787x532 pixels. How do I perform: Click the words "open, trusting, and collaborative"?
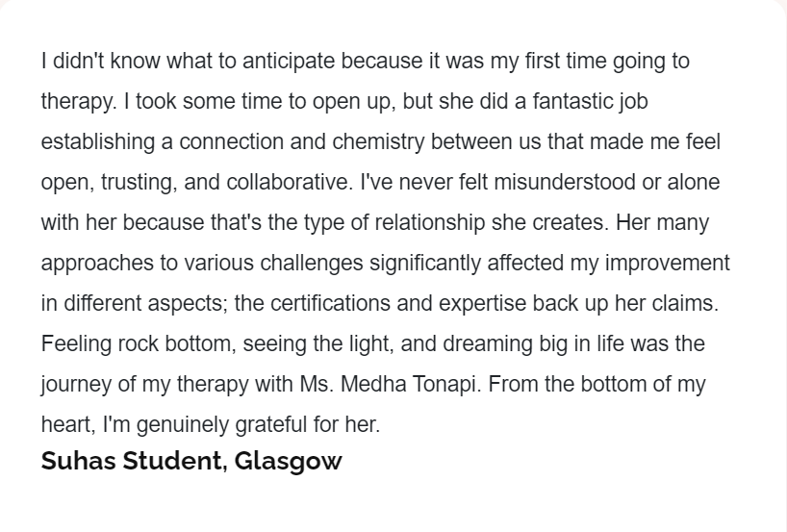(x=194, y=183)
